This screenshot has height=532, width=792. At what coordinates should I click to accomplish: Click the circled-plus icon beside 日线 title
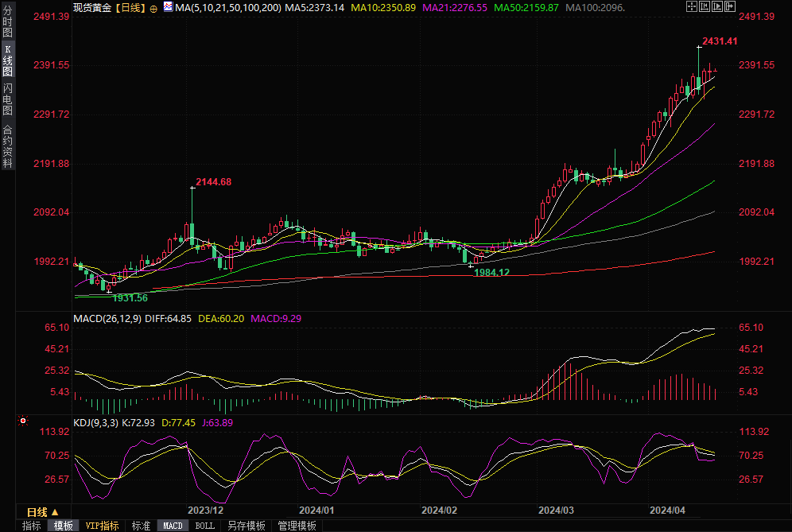pyautogui.click(x=153, y=8)
